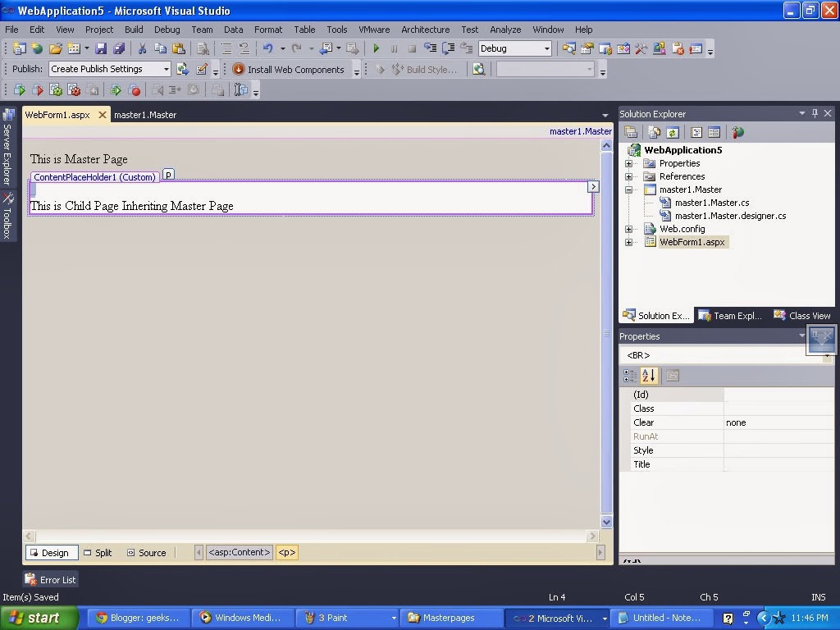Image resolution: width=840 pixels, height=630 pixels.
Task: Switch to Split view
Action: (x=98, y=552)
